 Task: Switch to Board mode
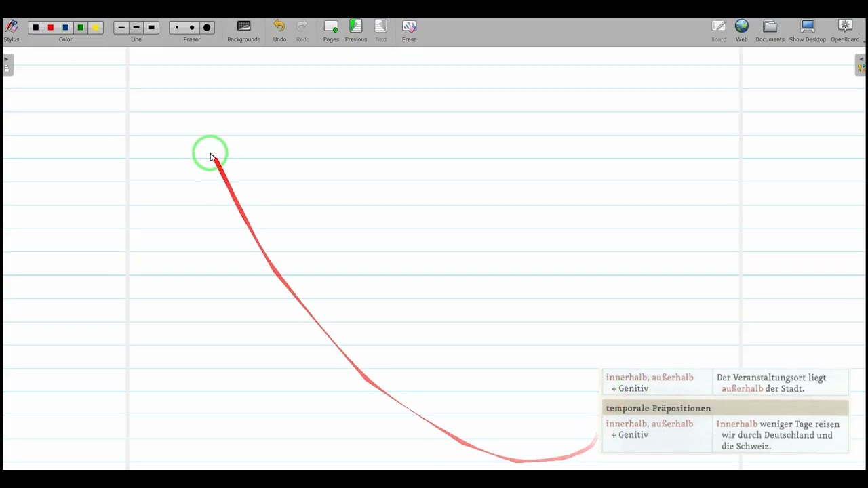click(x=719, y=31)
